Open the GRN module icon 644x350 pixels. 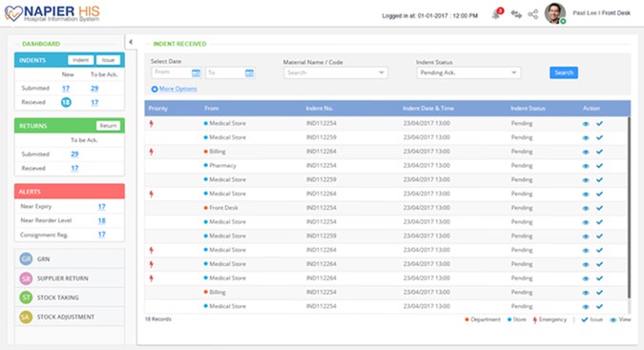pos(26,258)
